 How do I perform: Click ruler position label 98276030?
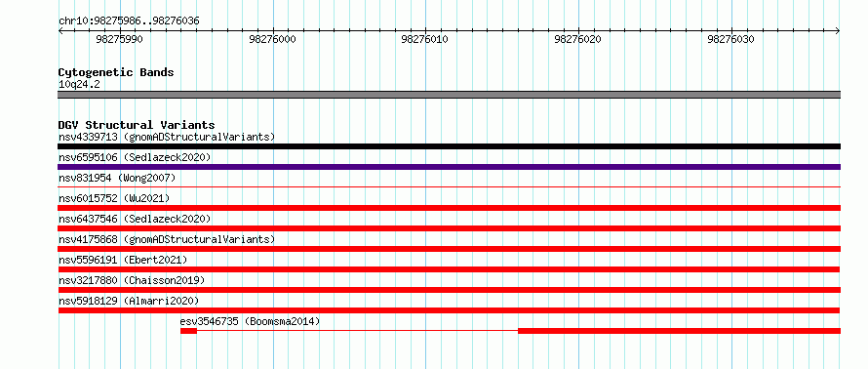click(731, 39)
